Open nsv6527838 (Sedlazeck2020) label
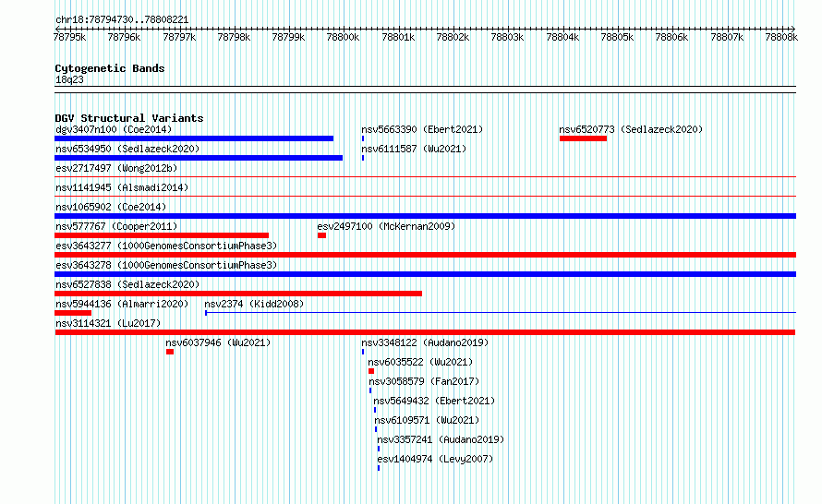 (x=127, y=284)
